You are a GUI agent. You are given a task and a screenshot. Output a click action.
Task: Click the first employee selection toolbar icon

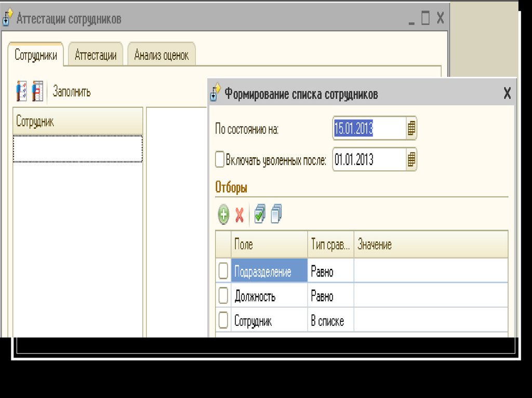point(21,91)
